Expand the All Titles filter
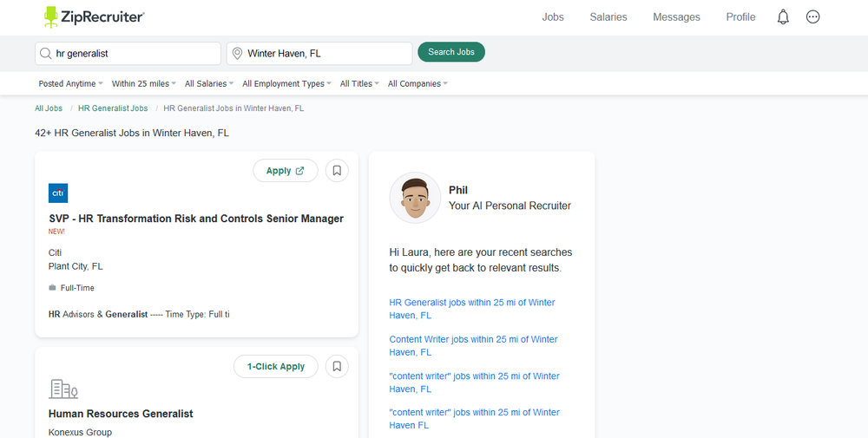The width and height of the screenshot is (868, 438). (x=360, y=84)
